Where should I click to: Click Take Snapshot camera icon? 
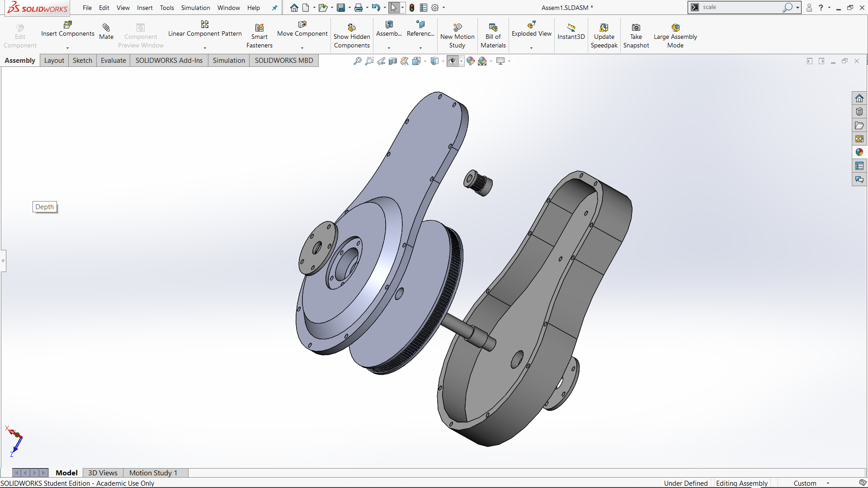click(636, 28)
